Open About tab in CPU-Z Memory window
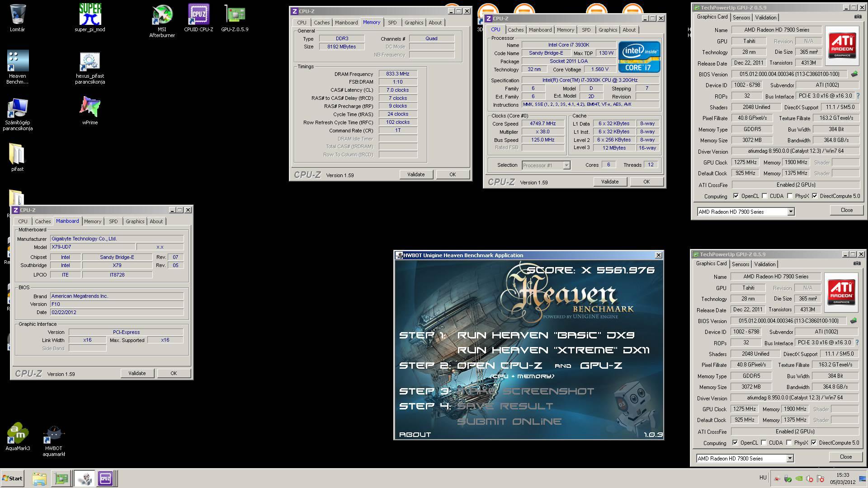The width and height of the screenshot is (868, 488). [435, 23]
